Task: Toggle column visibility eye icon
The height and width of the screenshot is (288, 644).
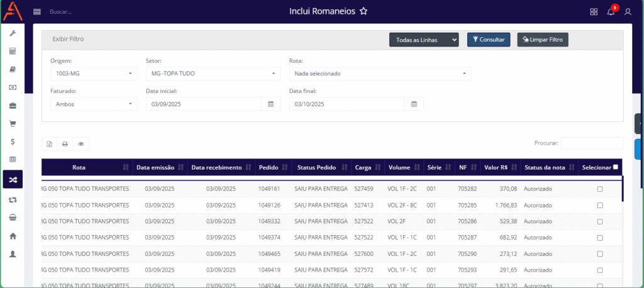Action: (x=81, y=144)
